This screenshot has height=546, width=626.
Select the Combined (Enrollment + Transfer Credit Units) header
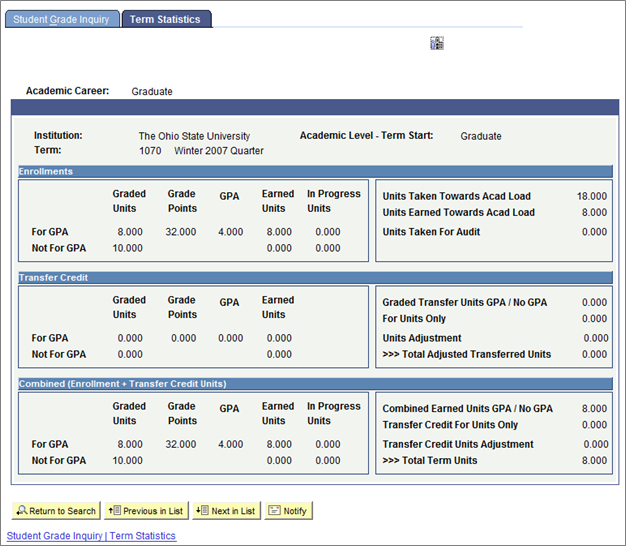[x=315, y=384]
